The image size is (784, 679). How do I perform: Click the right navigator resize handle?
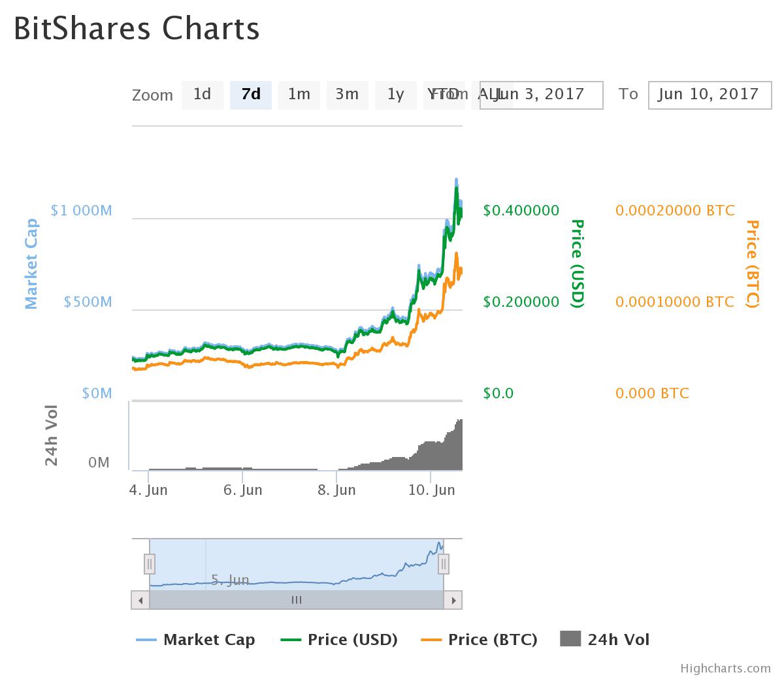[444, 562]
